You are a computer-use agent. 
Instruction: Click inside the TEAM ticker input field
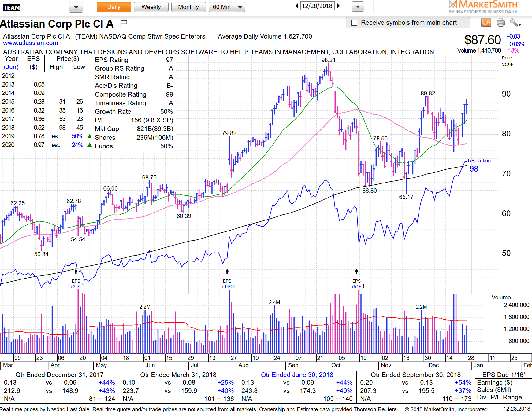coord(34,7)
